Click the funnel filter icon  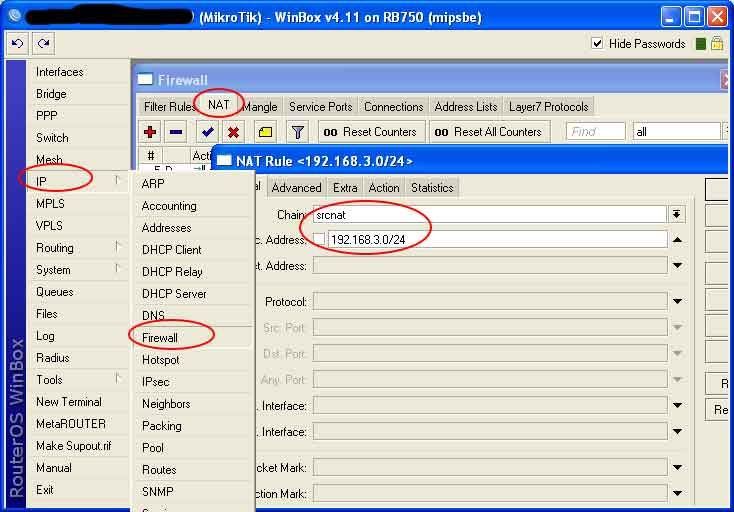click(298, 132)
